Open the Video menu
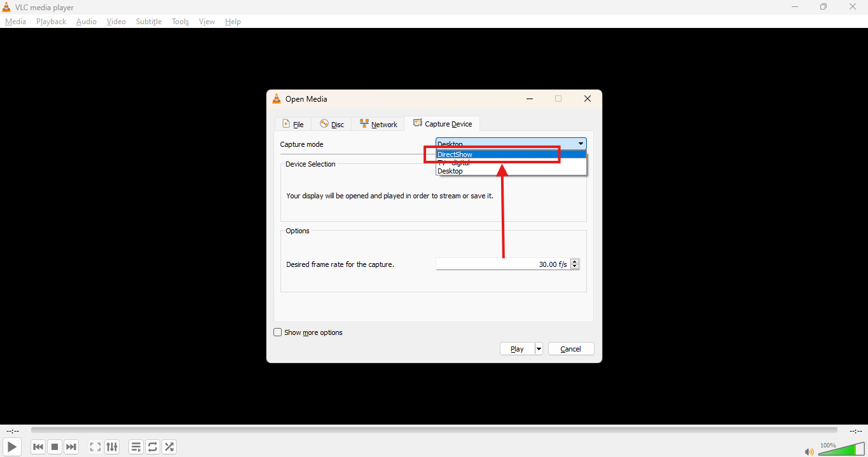This screenshot has height=457, width=868. [x=116, y=22]
